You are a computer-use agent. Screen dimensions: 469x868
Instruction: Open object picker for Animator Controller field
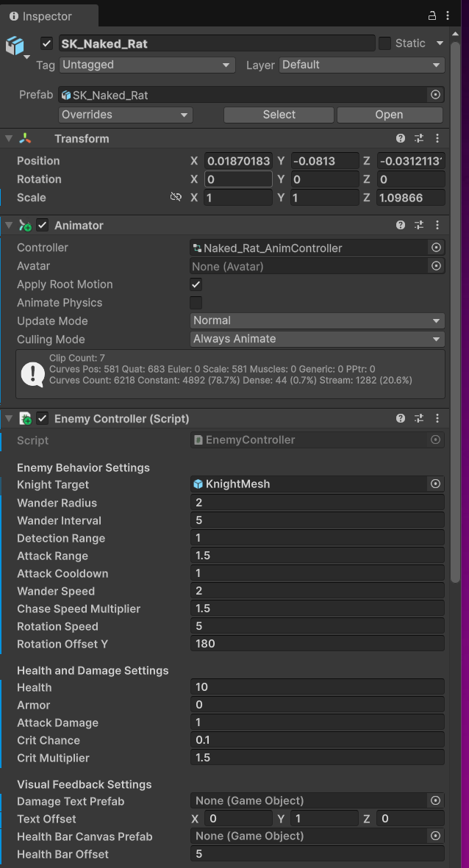click(x=436, y=248)
